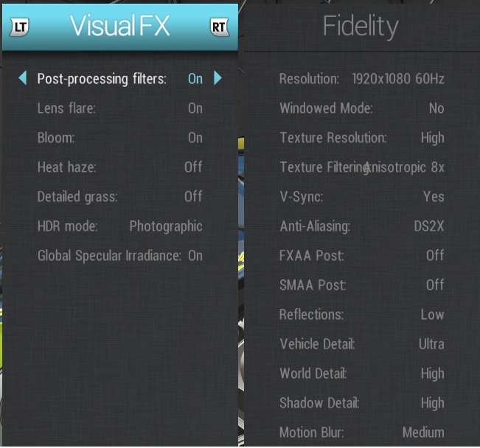
Task: Enable the Heat haze option
Action: 193,167
